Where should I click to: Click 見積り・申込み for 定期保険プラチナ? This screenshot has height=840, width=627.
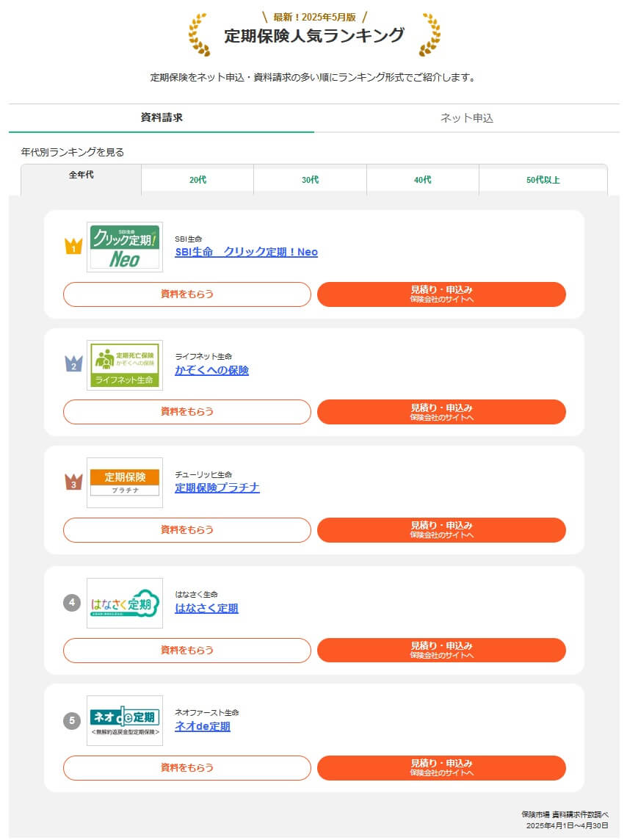(442, 530)
